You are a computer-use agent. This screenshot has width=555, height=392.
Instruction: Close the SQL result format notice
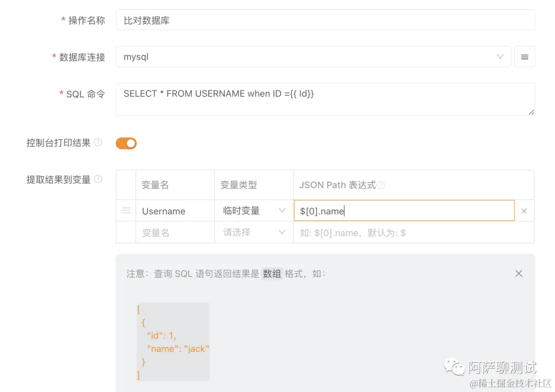coord(519,273)
